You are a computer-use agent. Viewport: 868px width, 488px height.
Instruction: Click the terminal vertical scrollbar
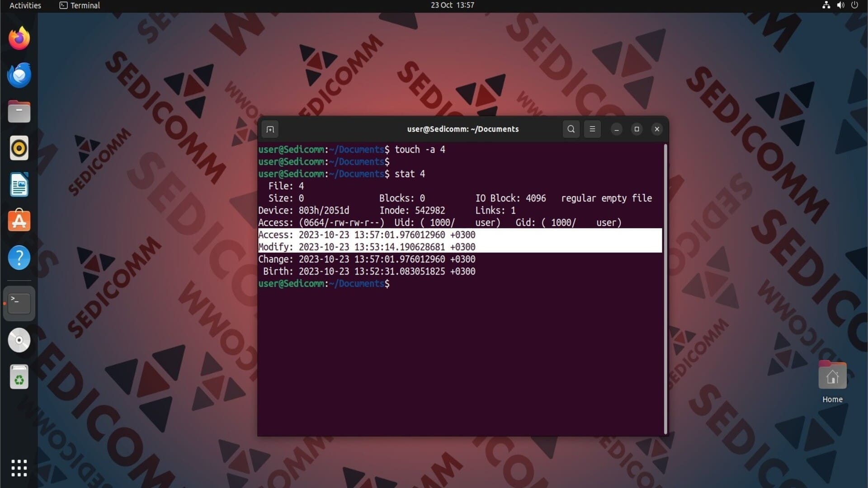[665, 289]
